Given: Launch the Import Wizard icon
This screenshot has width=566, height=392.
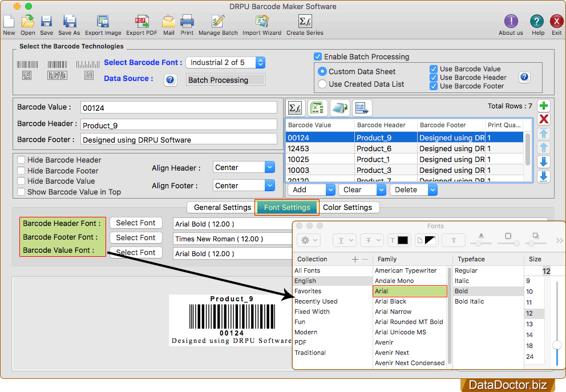Looking at the screenshot, I should pos(262,22).
